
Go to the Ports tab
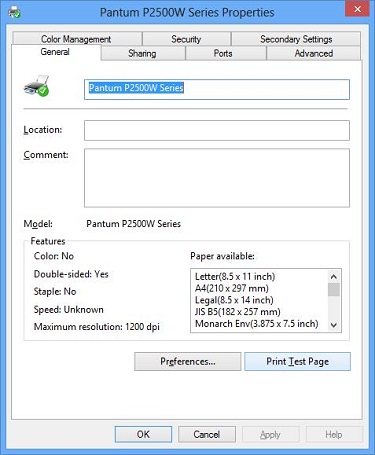223,53
